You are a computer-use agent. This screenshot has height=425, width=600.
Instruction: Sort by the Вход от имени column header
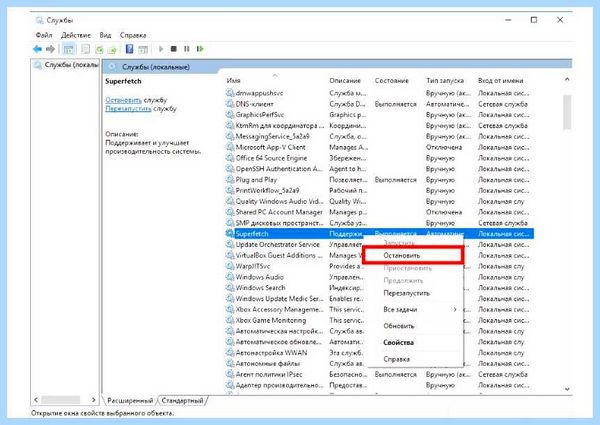(501, 81)
